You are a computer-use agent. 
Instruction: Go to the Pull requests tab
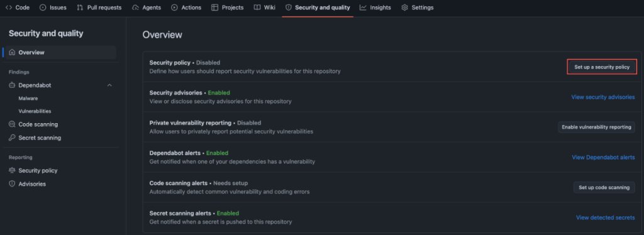[99, 8]
